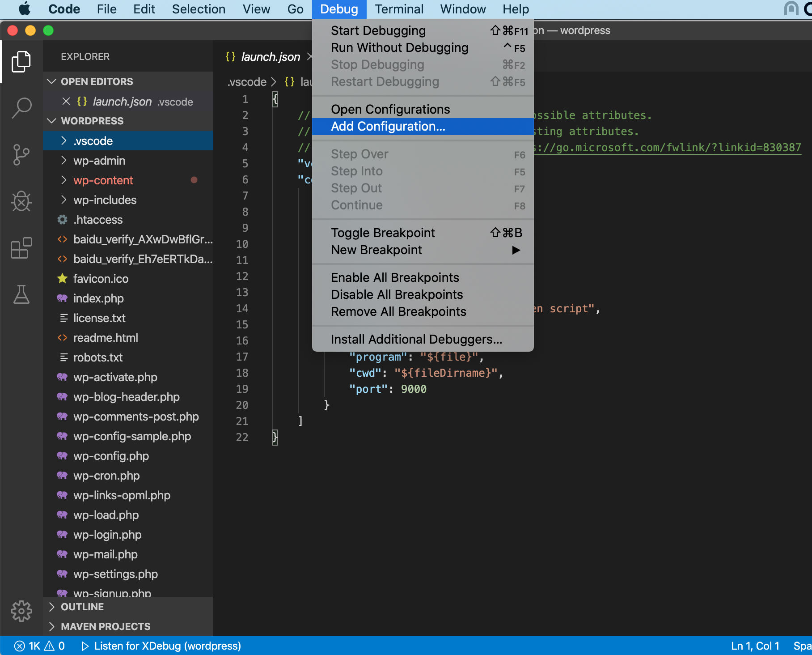Open the Debug view bug icon

[21, 201]
